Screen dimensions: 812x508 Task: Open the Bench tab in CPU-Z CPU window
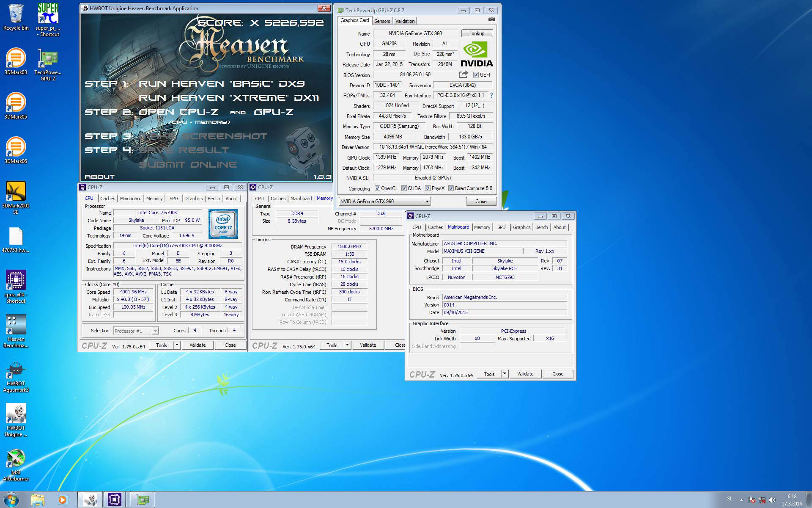[214, 199]
